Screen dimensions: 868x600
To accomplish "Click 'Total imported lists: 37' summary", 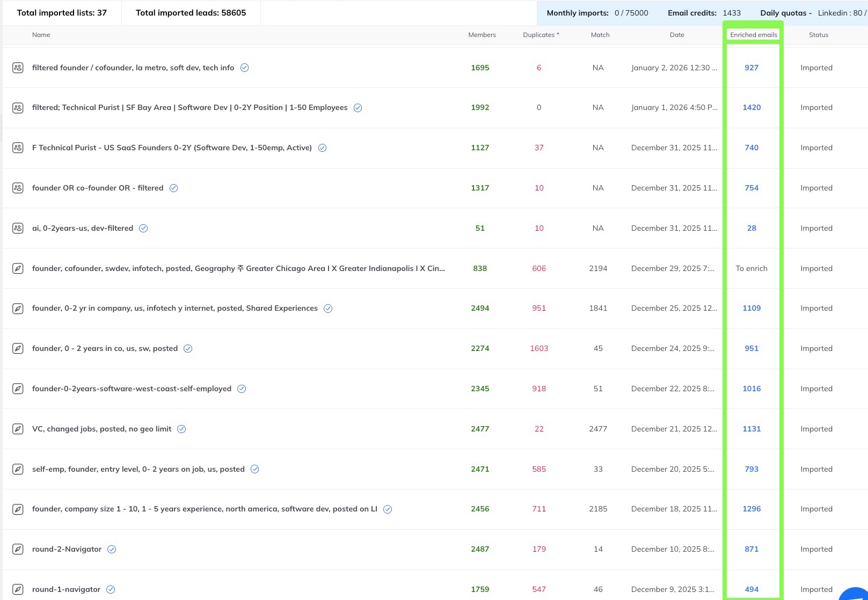I will click(x=62, y=13).
